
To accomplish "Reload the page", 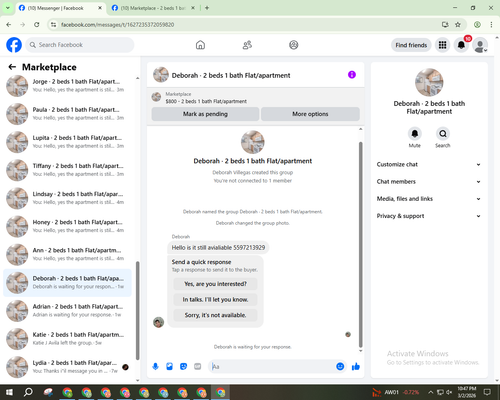I will [x=37, y=24].
